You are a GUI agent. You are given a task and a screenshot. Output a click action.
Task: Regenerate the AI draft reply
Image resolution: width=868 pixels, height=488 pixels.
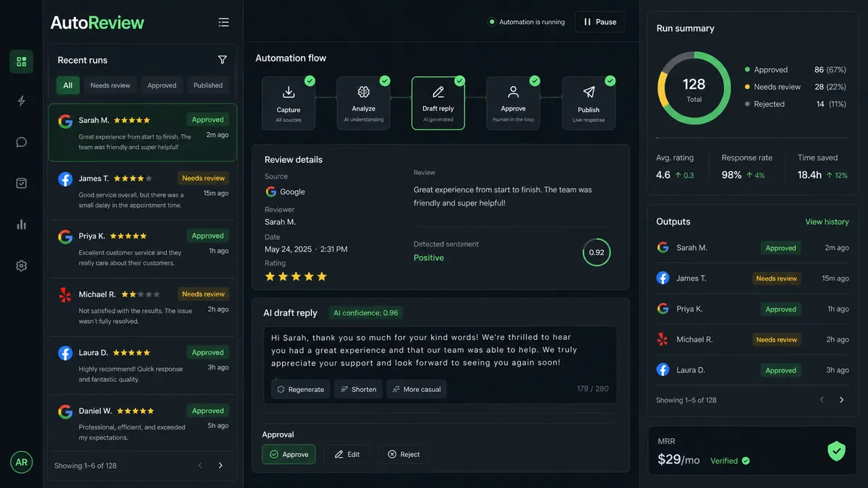point(300,389)
